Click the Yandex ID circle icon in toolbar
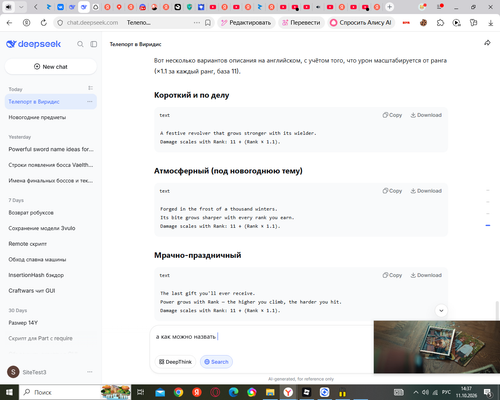 26,23
